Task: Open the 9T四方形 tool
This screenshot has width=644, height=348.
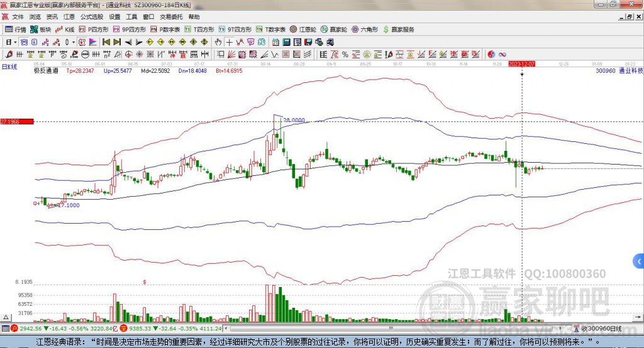Action: [x=235, y=30]
